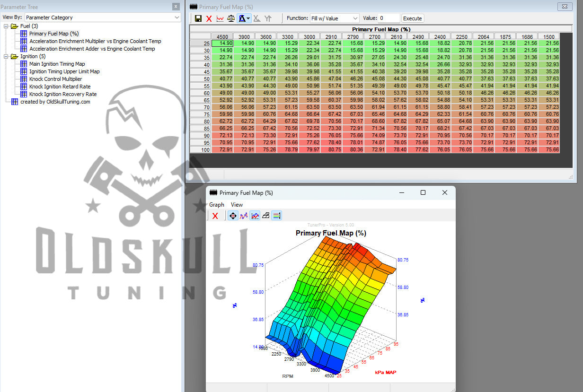Click the save floppy disk icon
Screen dimensions: 583x392
pos(198,18)
